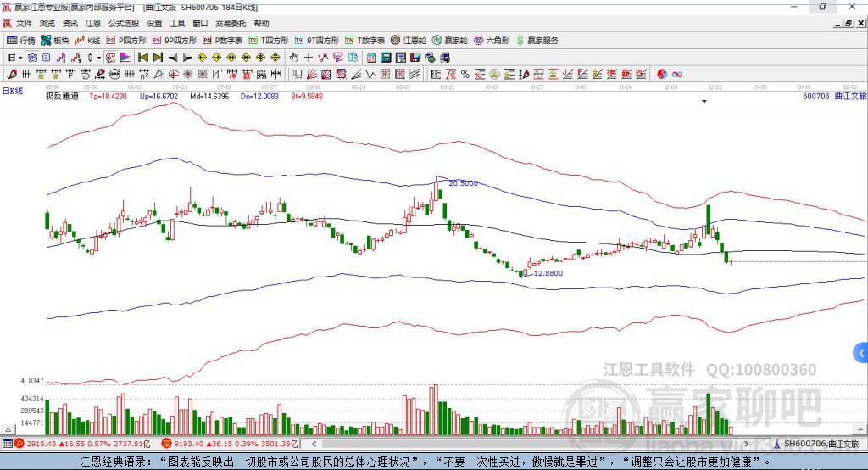Click the black left arrow step-back icon
The height and width of the screenshot is (470, 868).
click(x=173, y=57)
